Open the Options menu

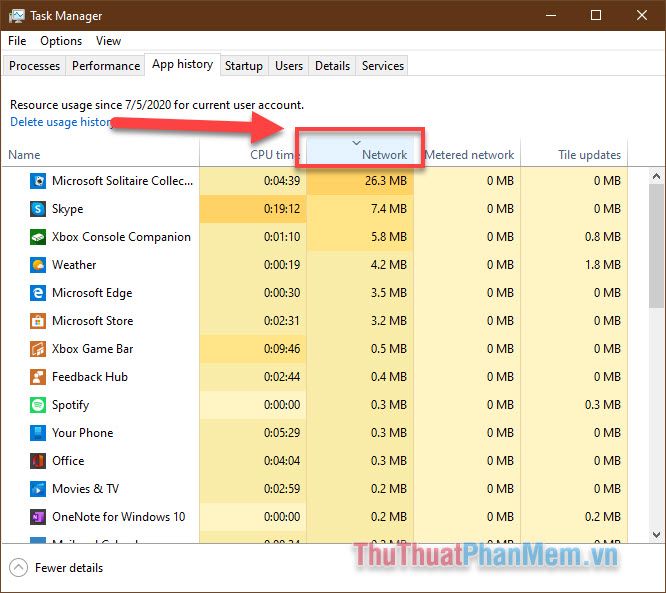click(x=61, y=41)
